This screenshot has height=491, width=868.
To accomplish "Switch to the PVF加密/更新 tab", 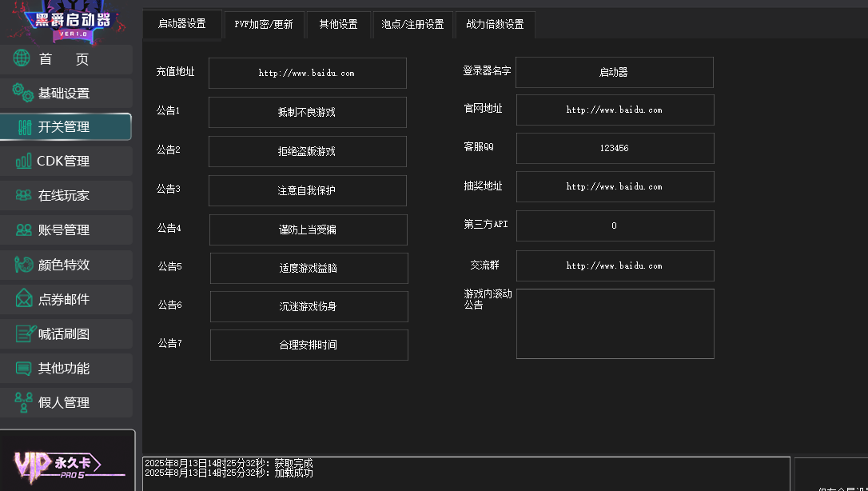I will tap(264, 25).
